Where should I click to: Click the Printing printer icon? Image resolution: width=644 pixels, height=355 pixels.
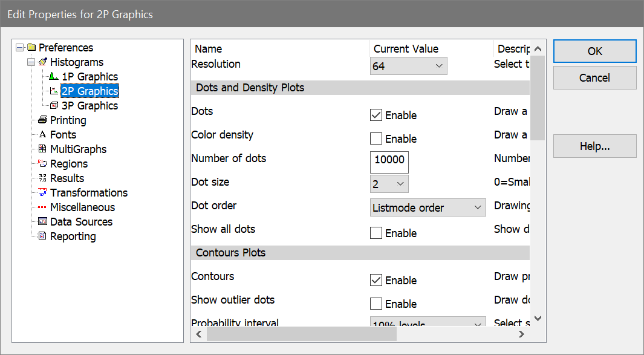(x=42, y=120)
